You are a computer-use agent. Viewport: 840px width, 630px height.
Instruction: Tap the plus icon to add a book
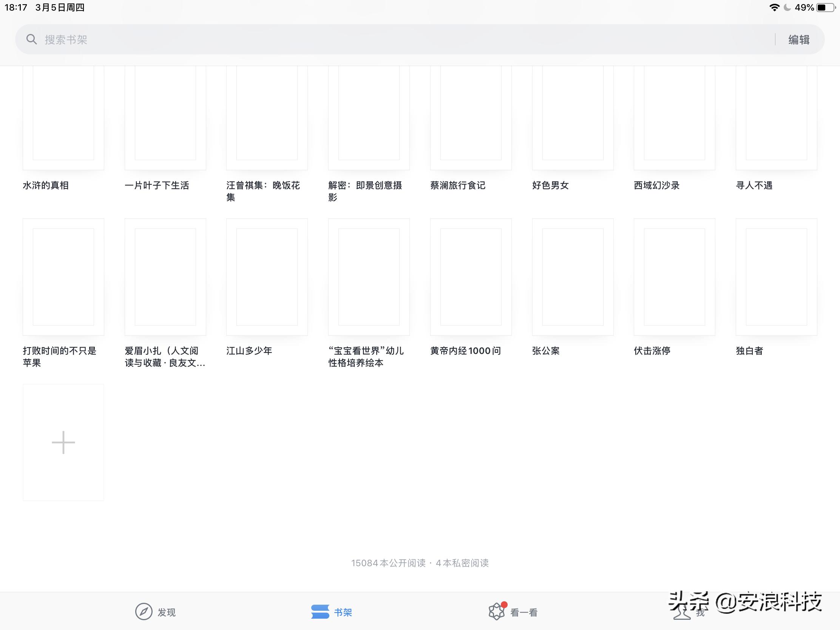point(63,442)
